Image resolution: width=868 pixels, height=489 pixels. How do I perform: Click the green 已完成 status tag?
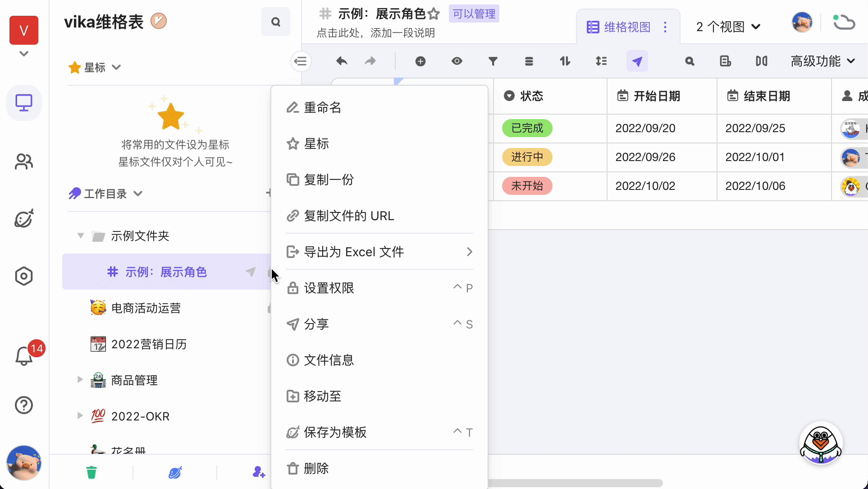coord(527,128)
